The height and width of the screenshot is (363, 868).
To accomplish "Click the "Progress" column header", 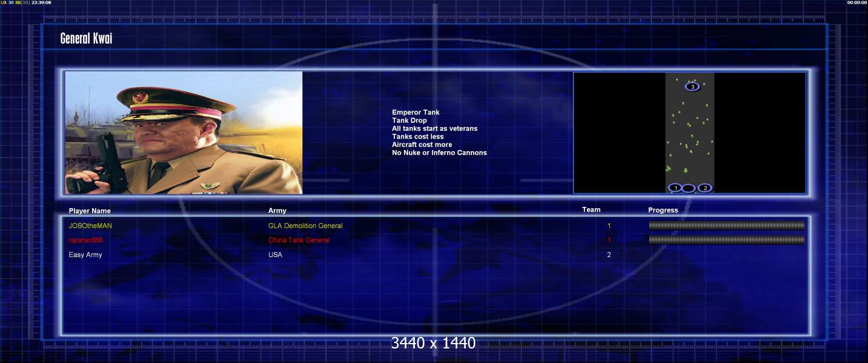I will tap(663, 211).
